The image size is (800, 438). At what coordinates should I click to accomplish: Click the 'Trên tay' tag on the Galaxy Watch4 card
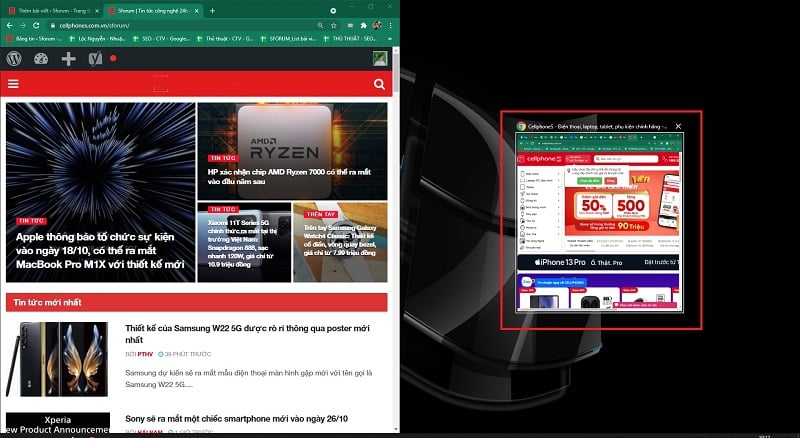click(321, 214)
